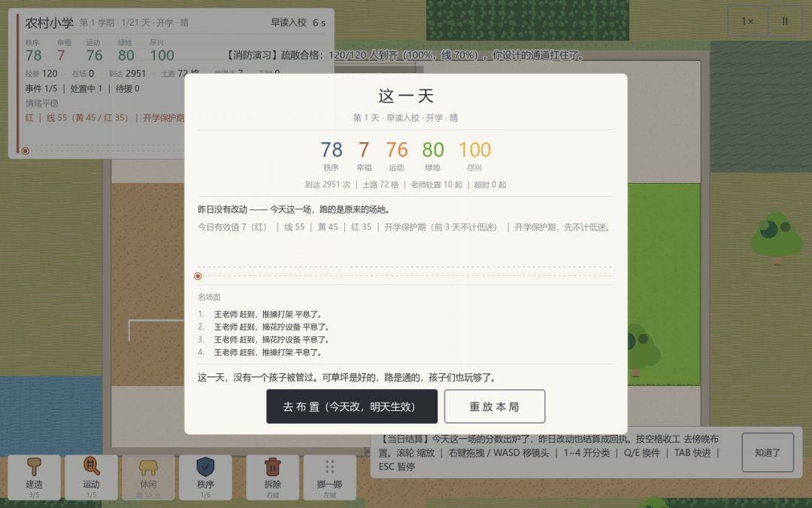The height and width of the screenshot is (508, 812).
Task: Open the 建造 (build) hammer tool
Action: 34,477
